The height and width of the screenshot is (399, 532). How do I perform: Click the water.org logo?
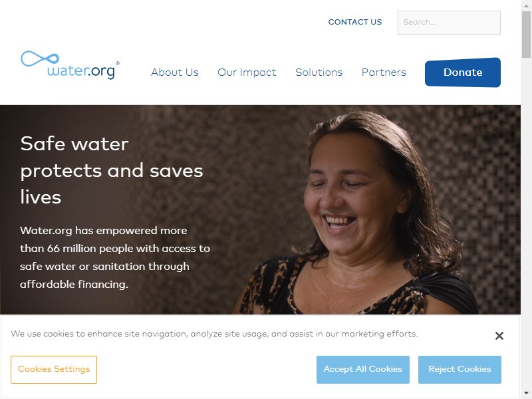tap(70, 65)
